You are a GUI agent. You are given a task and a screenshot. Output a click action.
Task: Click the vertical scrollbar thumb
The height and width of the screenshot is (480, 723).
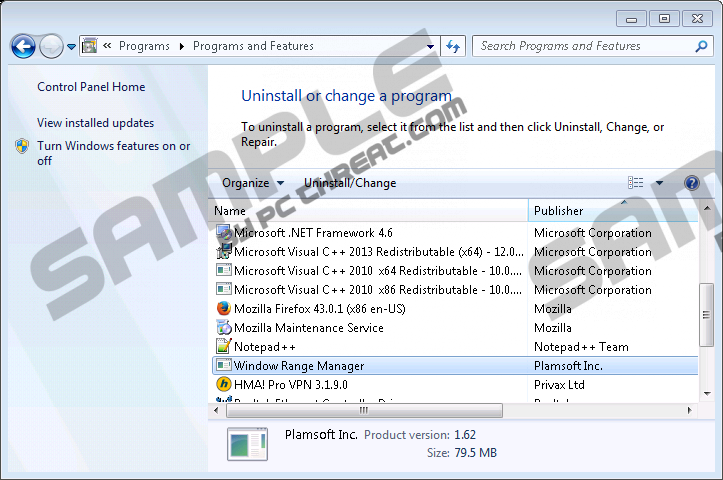pos(706,314)
